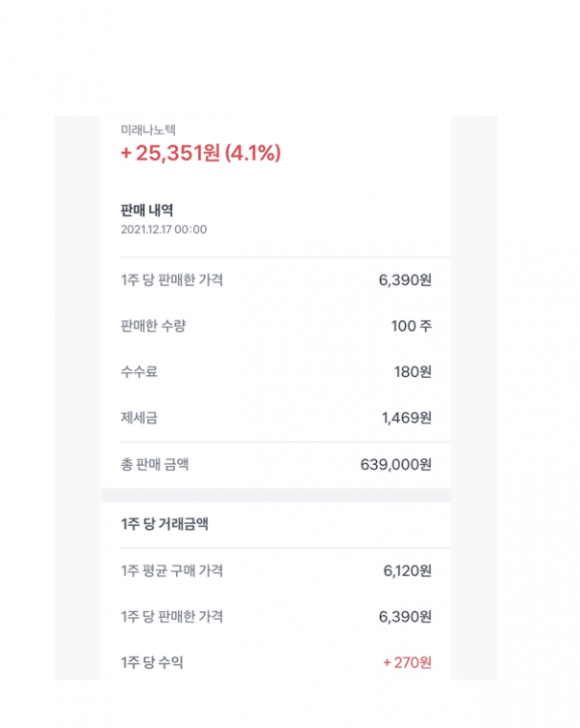Select the 6,120원 average purchase price
The height and width of the screenshot is (728, 580).
point(407,570)
